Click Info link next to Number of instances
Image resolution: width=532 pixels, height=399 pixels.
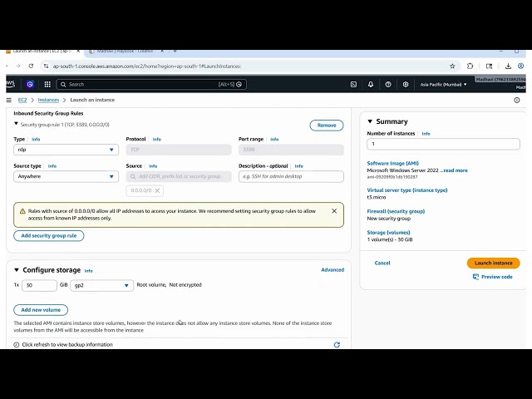pyautogui.click(x=426, y=134)
